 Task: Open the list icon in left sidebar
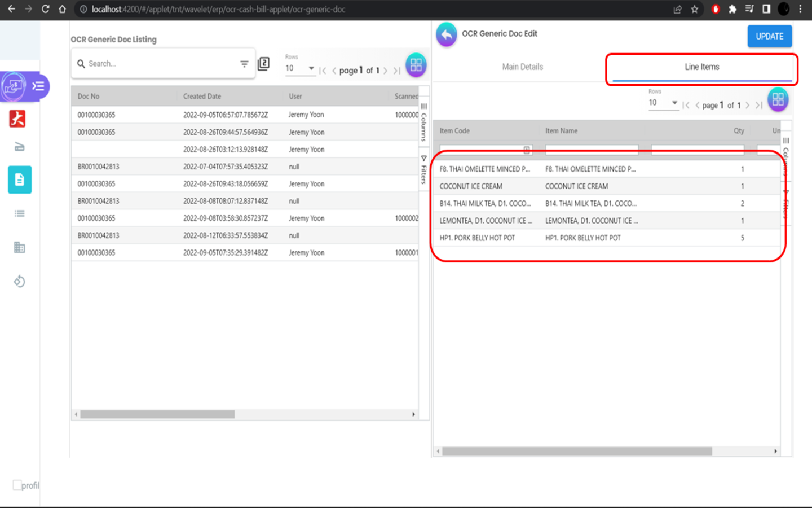point(20,213)
